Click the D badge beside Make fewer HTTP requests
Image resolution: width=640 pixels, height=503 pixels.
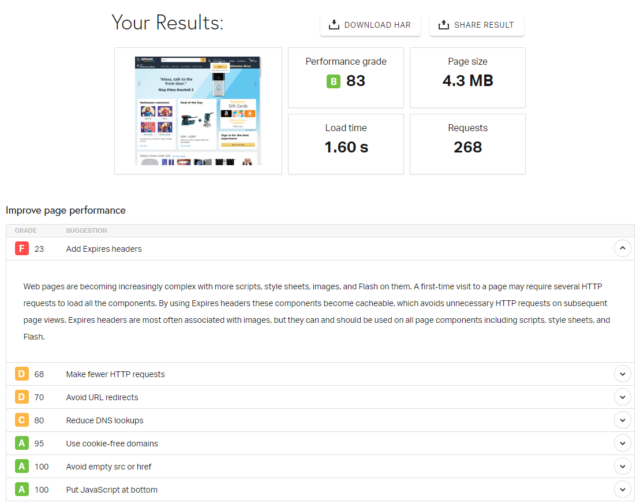[22, 374]
